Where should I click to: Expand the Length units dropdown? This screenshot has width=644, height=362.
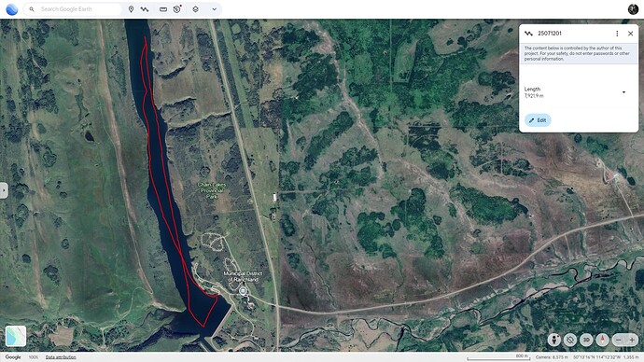point(623,92)
